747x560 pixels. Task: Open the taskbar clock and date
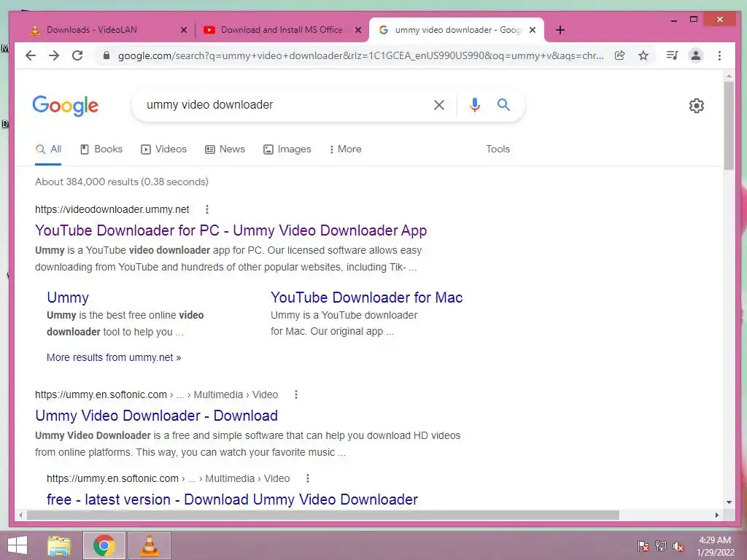pyautogui.click(x=715, y=546)
